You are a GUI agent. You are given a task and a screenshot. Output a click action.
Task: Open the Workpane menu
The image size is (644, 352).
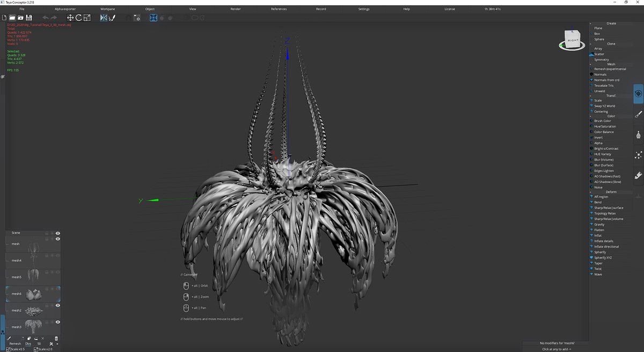pos(107,9)
